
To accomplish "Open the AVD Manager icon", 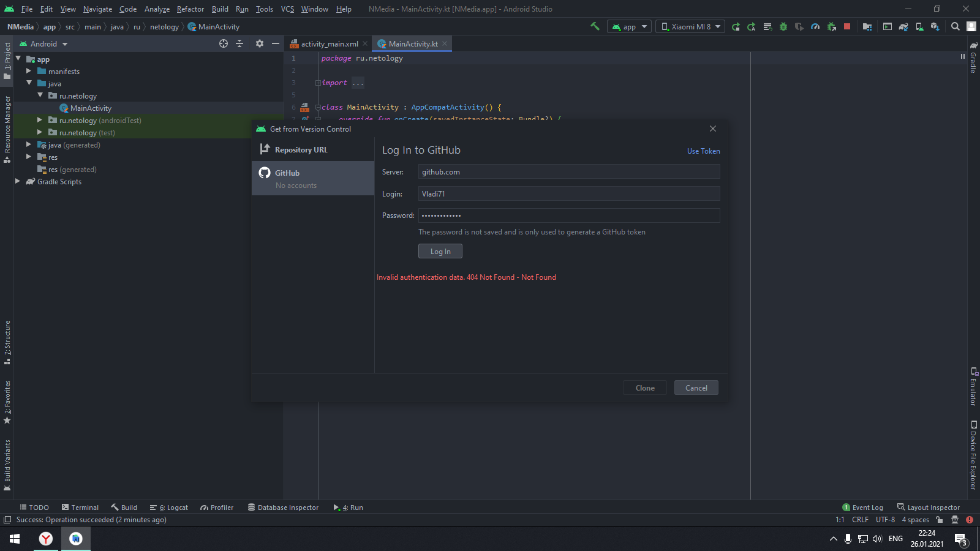I will click(919, 26).
